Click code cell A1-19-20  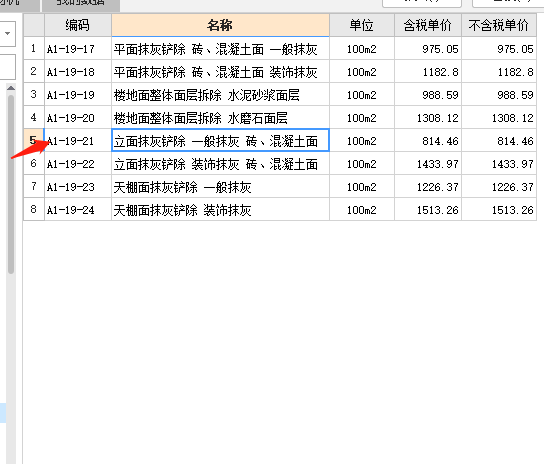(x=78, y=118)
